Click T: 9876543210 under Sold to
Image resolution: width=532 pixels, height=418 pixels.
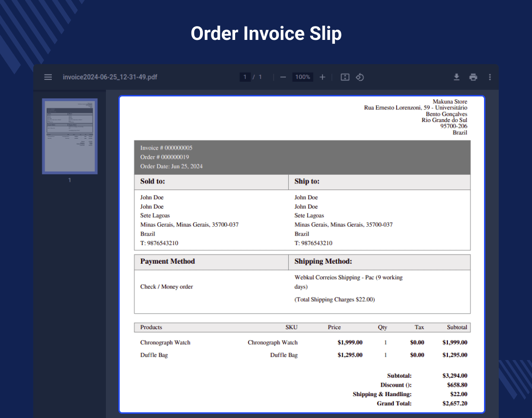tap(159, 243)
